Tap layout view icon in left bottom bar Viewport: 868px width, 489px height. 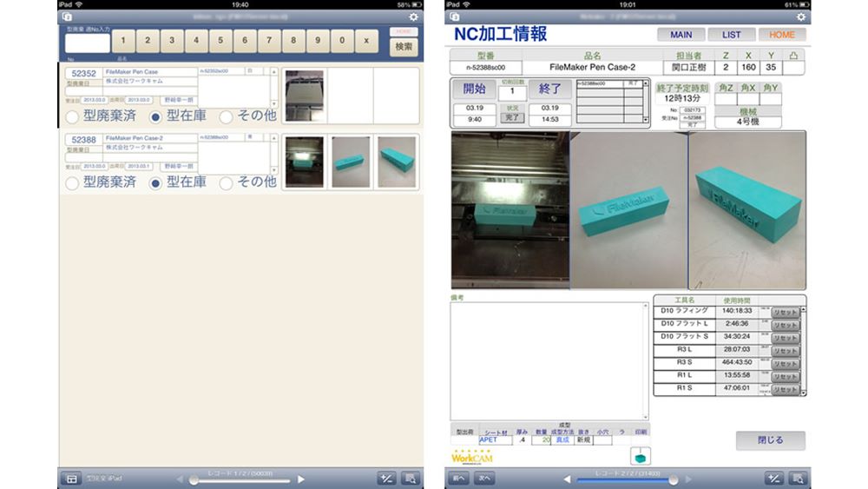tap(72, 479)
